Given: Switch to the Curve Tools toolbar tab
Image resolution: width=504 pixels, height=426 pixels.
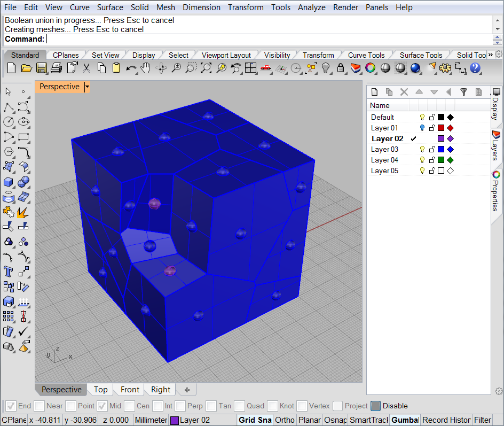Looking at the screenshot, I should pos(366,55).
